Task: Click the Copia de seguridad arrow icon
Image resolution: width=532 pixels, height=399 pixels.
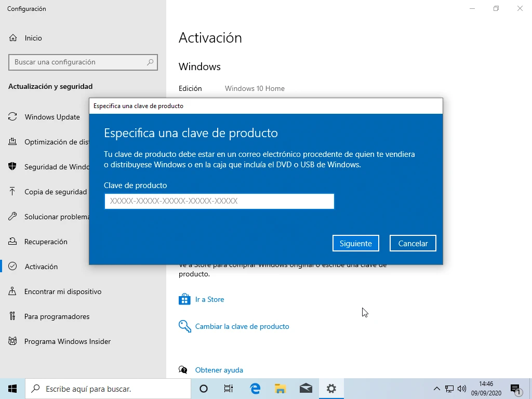Action: click(12, 192)
